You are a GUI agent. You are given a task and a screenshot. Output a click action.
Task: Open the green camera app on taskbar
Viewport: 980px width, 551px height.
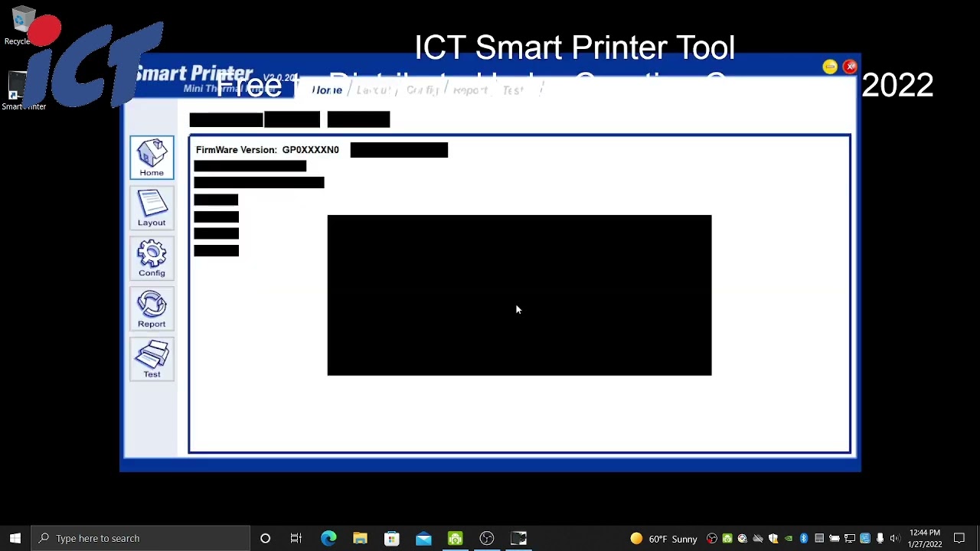pos(455,538)
